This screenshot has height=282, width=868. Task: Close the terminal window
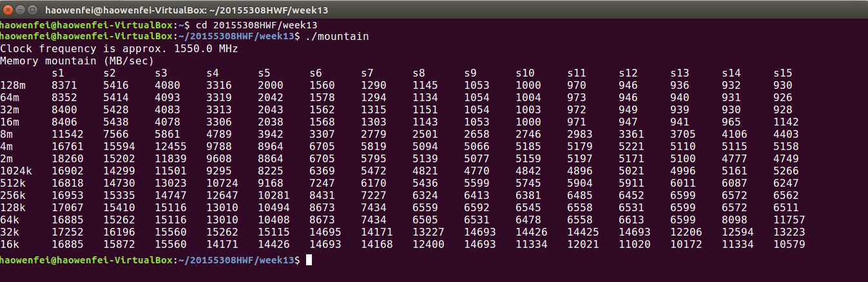tap(8, 10)
